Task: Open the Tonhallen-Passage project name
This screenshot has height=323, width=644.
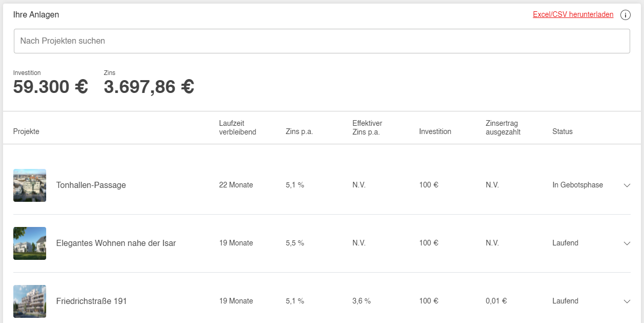Action: point(91,185)
